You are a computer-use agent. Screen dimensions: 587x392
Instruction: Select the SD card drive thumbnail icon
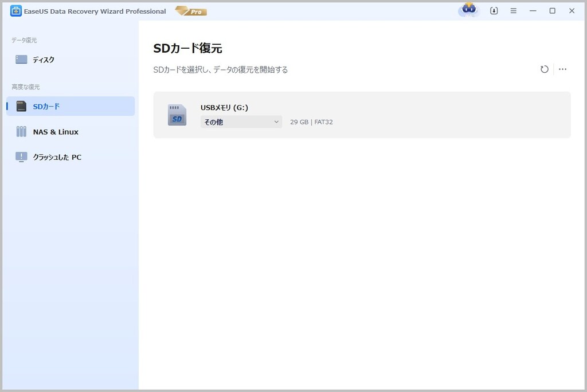tap(177, 115)
